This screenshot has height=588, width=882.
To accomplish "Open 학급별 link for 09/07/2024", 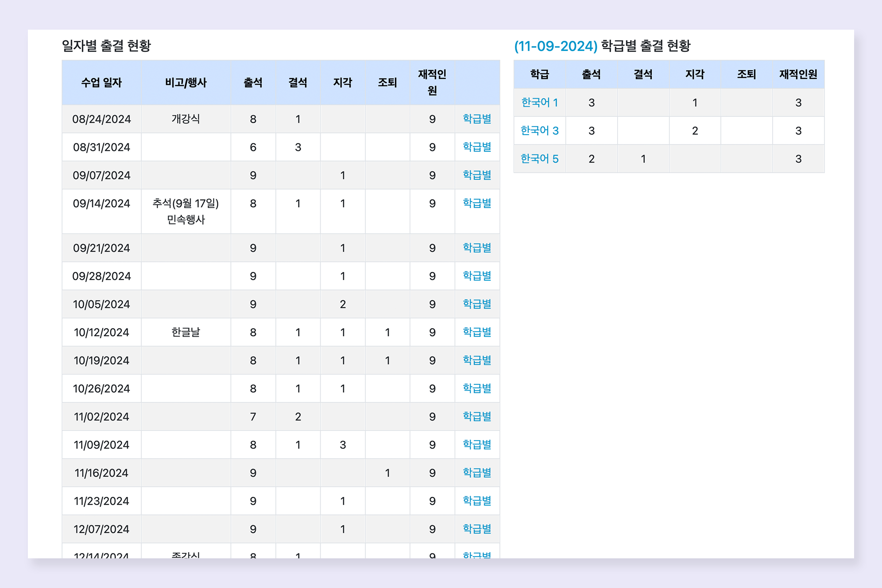I will [477, 175].
